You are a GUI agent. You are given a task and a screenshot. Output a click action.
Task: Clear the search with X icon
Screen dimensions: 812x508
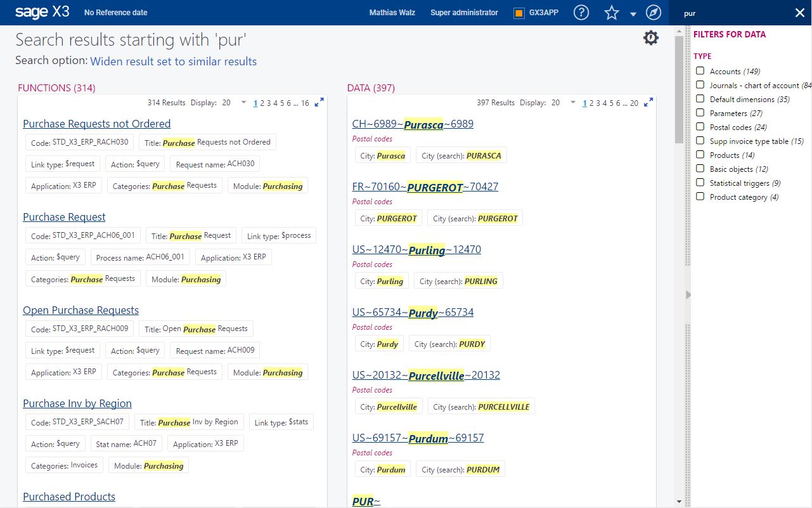[799, 13]
